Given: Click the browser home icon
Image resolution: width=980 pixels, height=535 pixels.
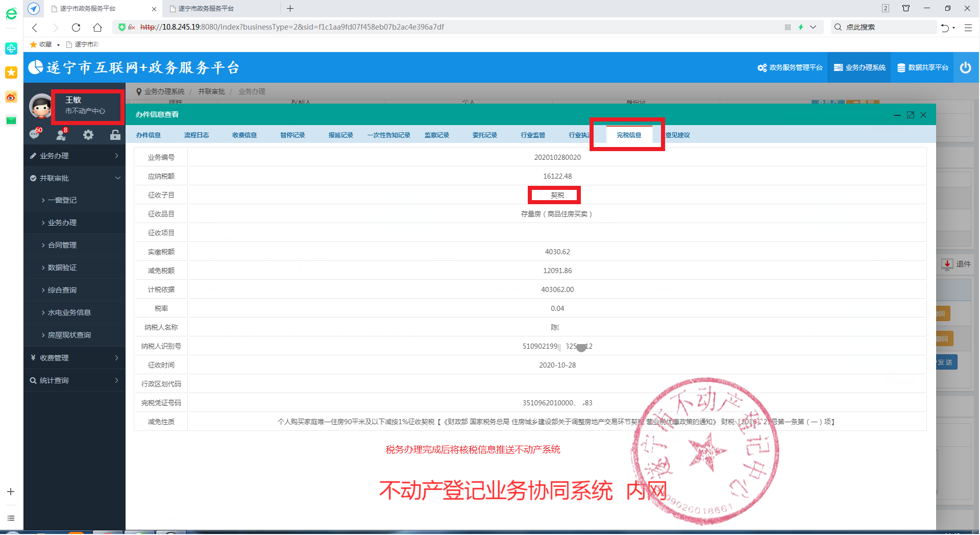Looking at the screenshot, I should (97, 28).
